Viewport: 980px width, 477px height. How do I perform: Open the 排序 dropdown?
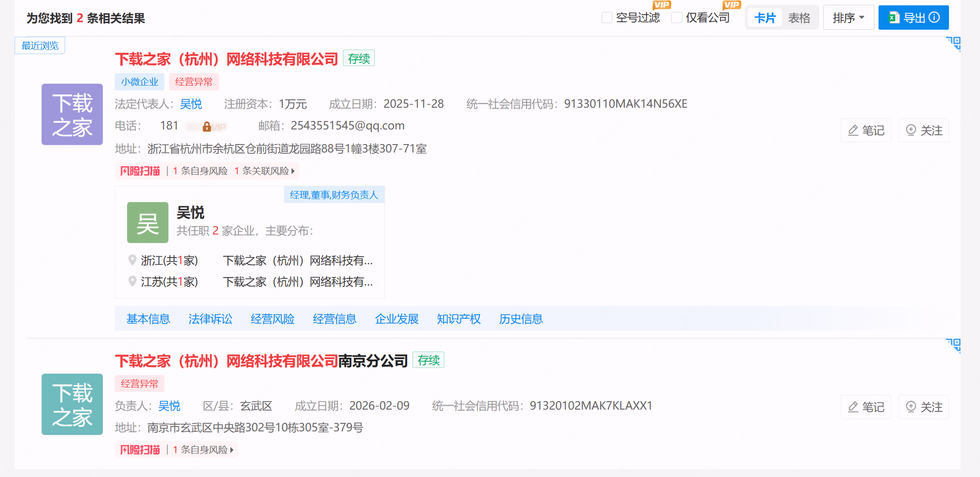tap(848, 18)
